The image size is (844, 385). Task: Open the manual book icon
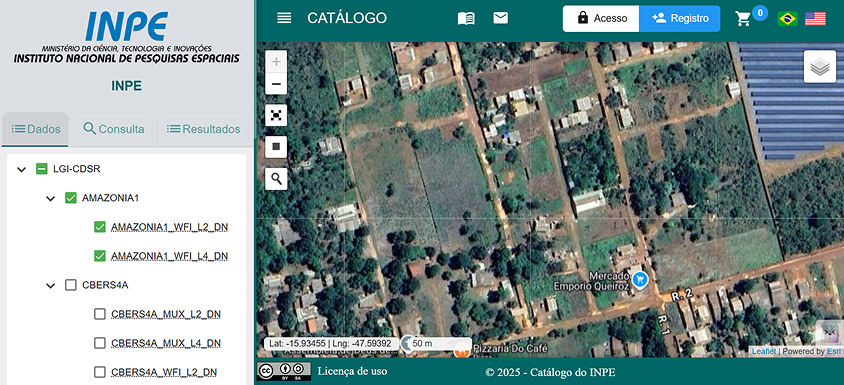(466, 18)
